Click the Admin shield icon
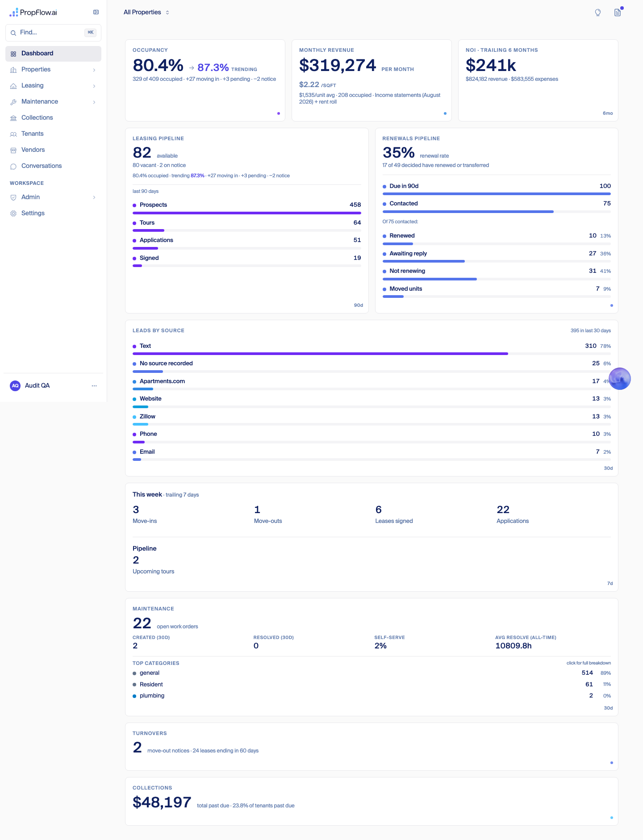This screenshot has width=643, height=840. point(13,197)
